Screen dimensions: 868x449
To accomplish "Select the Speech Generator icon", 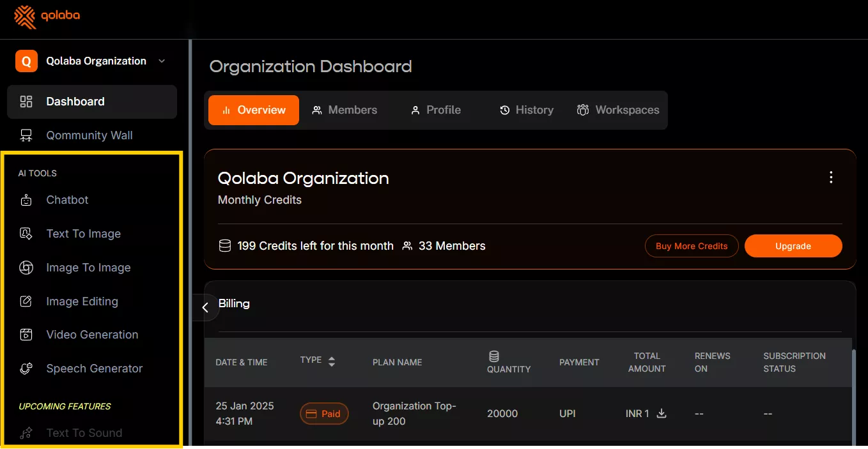I will tap(26, 369).
